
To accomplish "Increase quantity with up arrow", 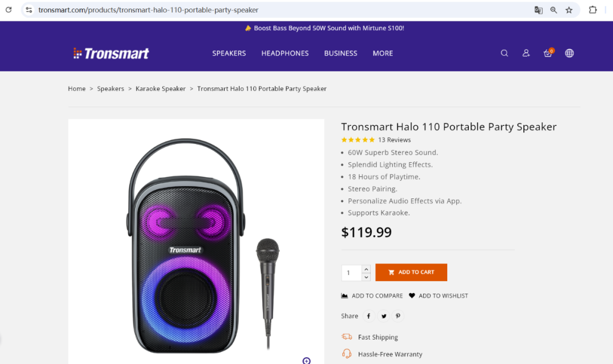I will [366, 269].
